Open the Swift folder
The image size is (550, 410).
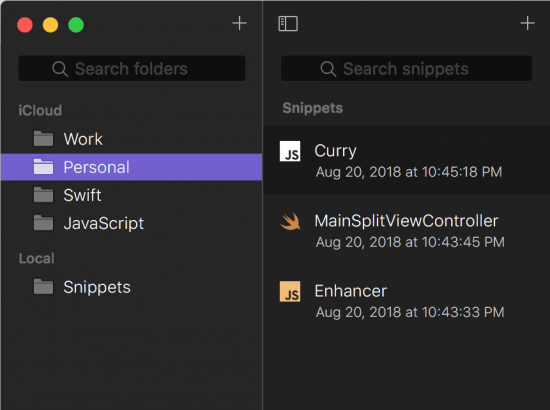coord(132,195)
